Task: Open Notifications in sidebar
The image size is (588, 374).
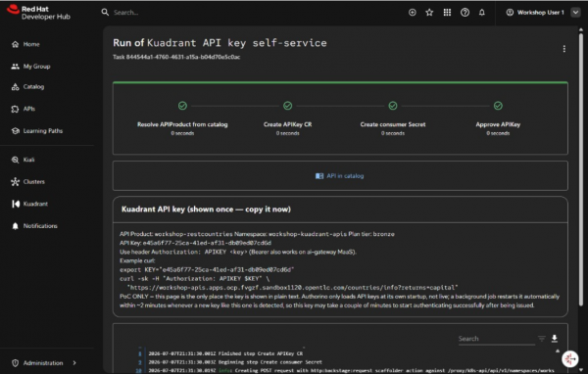Action: pyautogui.click(x=40, y=226)
